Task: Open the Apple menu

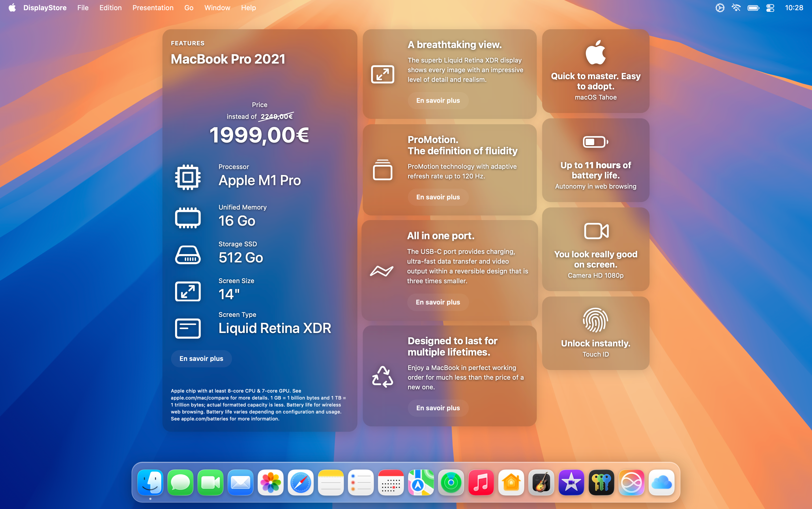Action: pyautogui.click(x=12, y=8)
